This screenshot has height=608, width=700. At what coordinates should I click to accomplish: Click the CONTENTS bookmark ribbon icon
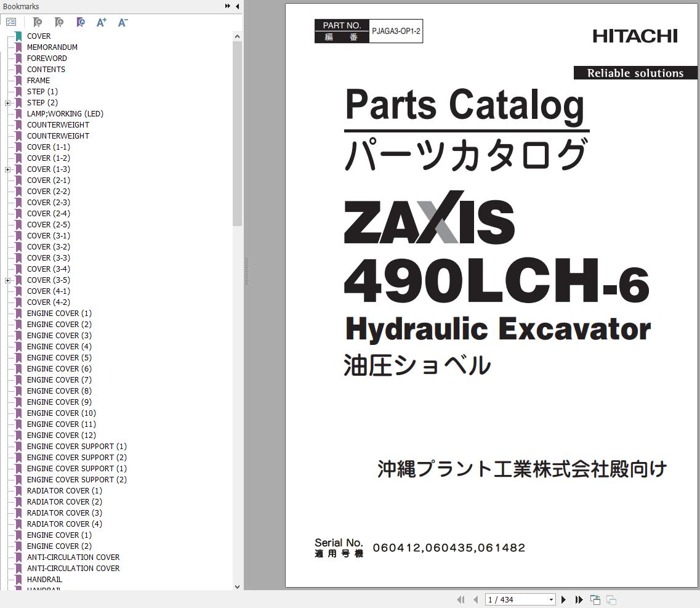(18, 70)
